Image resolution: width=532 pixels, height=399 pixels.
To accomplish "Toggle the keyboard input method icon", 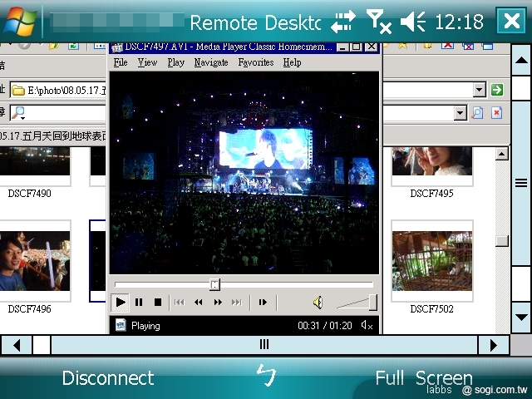I will tap(265, 376).
